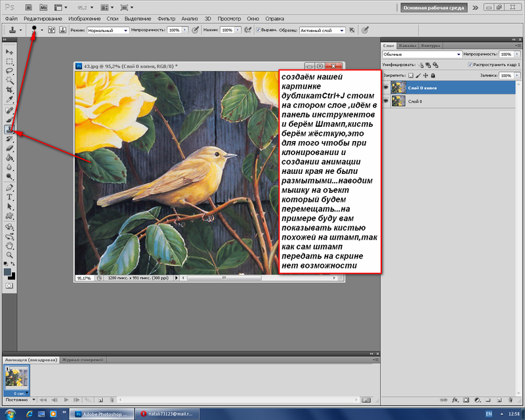Select the Eyedropper tool
525x420 pixels.
coord(9,99)
